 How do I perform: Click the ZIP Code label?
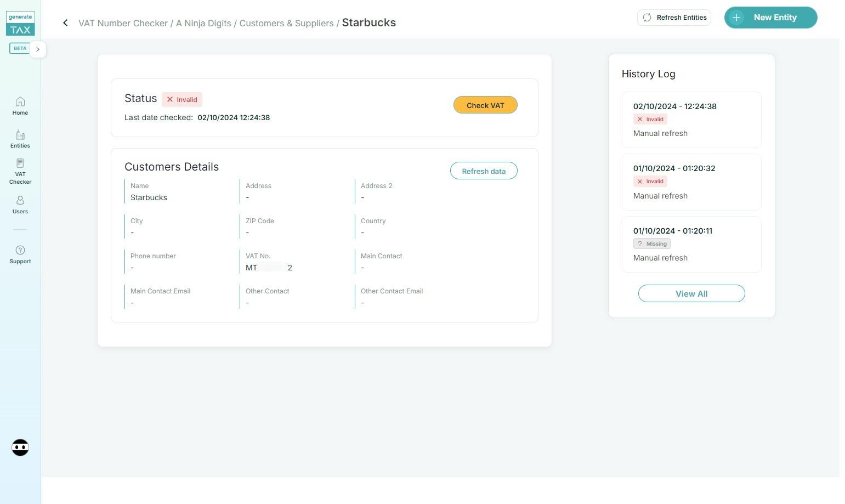pyautogui.click(x=260, y=221)
